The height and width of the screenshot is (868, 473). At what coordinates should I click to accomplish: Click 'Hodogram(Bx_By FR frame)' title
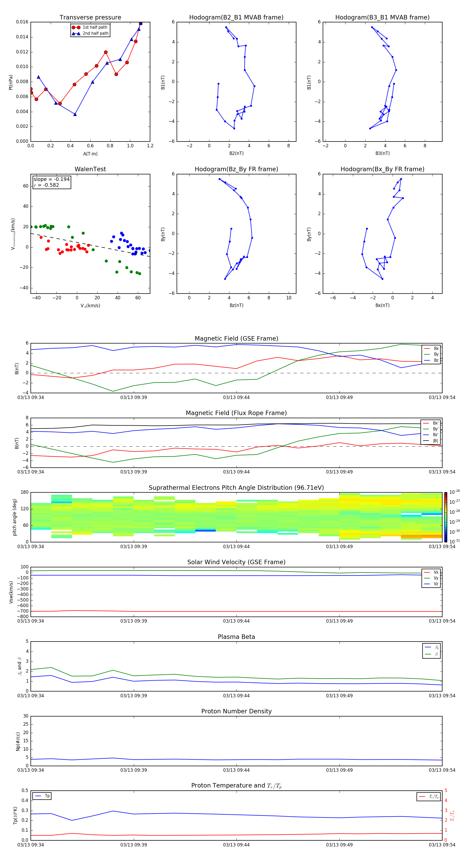pos(382,169)
